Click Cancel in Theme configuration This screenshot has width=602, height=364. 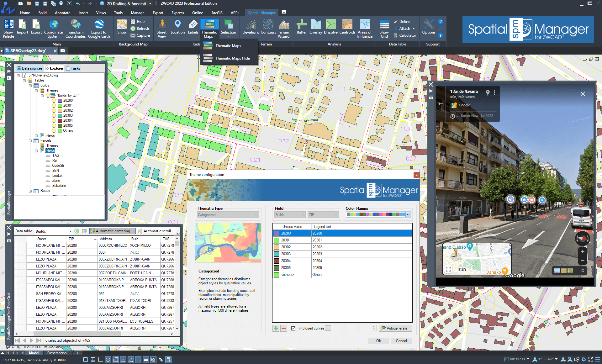coord(401,341)
